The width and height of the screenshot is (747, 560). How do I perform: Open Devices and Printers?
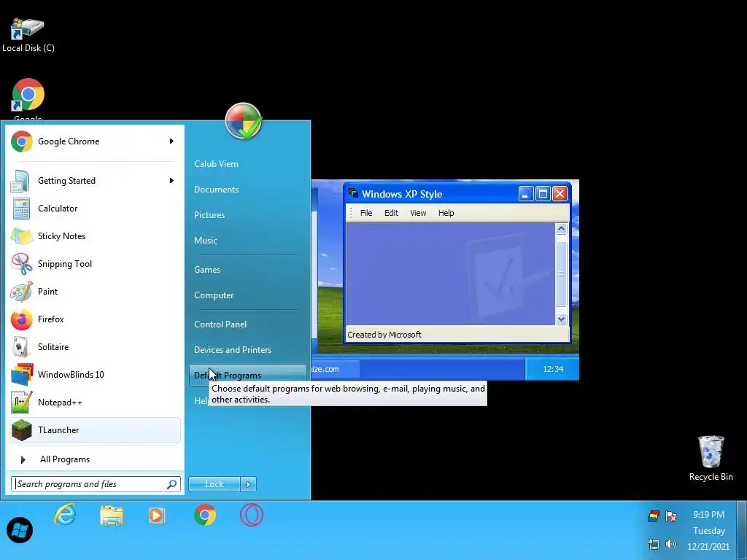click(233, 350)
